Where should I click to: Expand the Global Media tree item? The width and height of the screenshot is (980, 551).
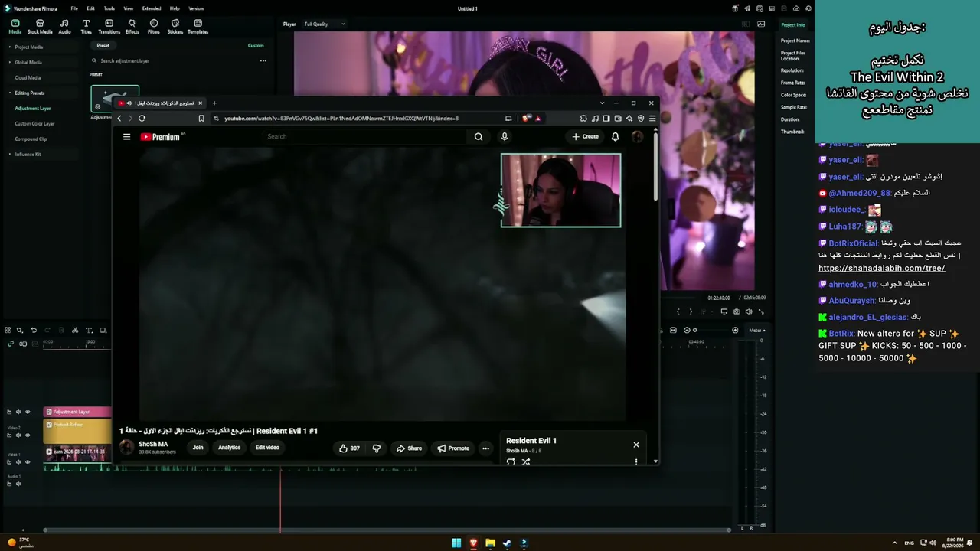tap(9, 62)
